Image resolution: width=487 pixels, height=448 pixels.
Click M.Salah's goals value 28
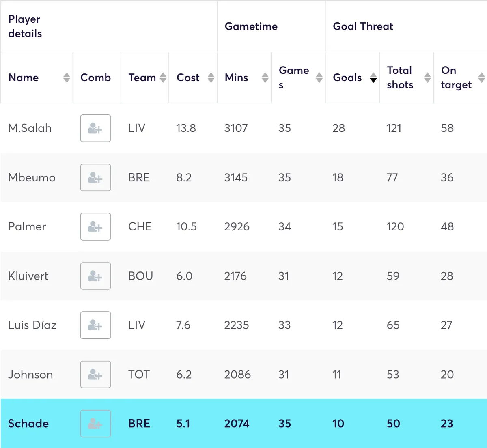[x=339, y=128]
